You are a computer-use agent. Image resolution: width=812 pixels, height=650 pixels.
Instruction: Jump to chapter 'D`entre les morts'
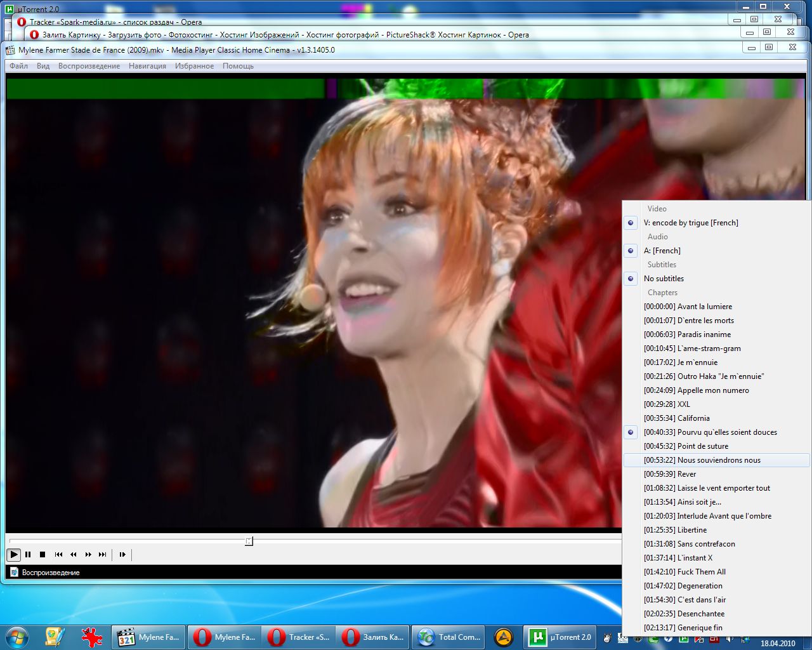point(717,321)
